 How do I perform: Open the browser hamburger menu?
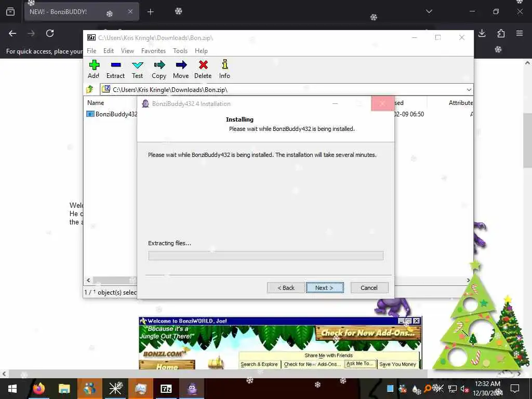tap(520, 33)
